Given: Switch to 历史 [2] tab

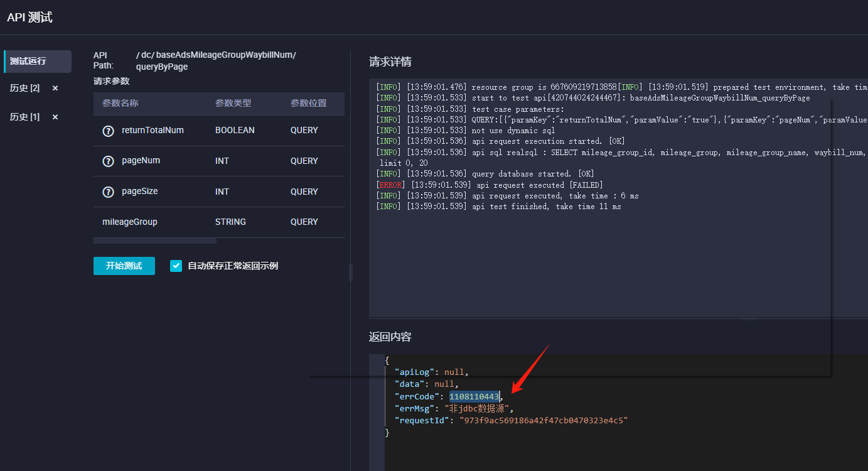Looking at the screenshot, I should tap(25, 88).
